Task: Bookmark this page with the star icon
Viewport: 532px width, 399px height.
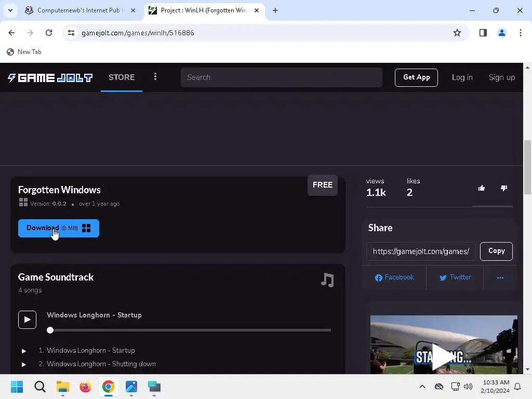Action: click(457, 33)
